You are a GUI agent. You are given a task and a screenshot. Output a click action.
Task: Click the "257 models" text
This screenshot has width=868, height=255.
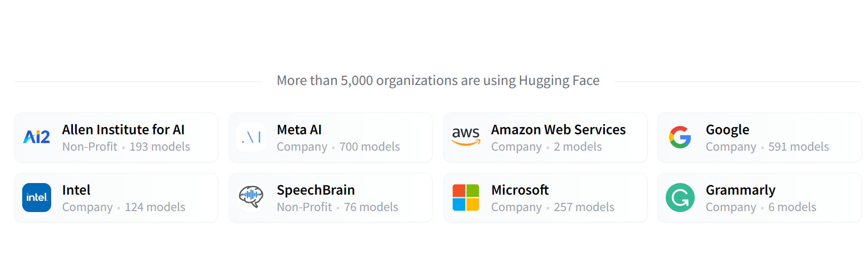pyautogui.click(x=584, y=207)
